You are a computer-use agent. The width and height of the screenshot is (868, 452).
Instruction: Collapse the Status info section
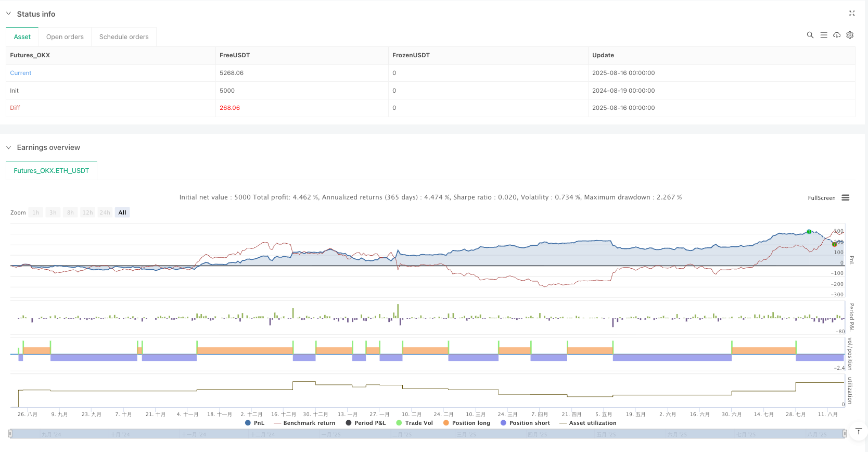[x=9, y=14]
